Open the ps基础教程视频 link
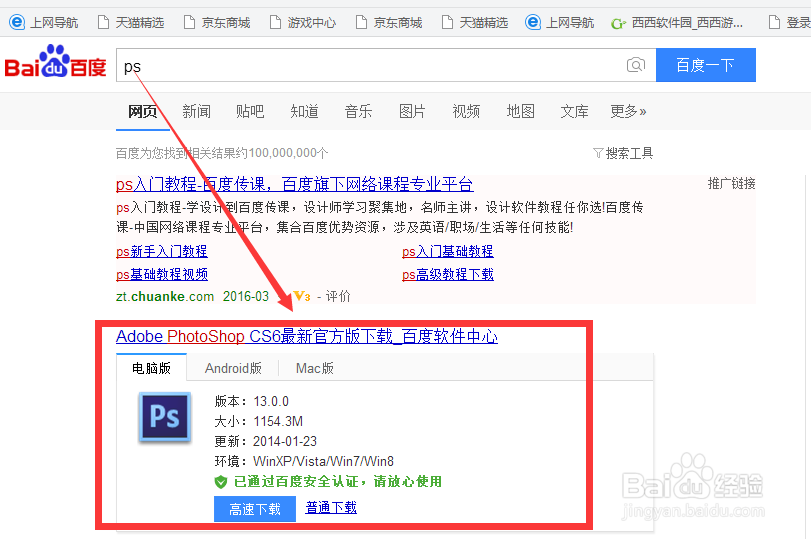 pos(162,274)
